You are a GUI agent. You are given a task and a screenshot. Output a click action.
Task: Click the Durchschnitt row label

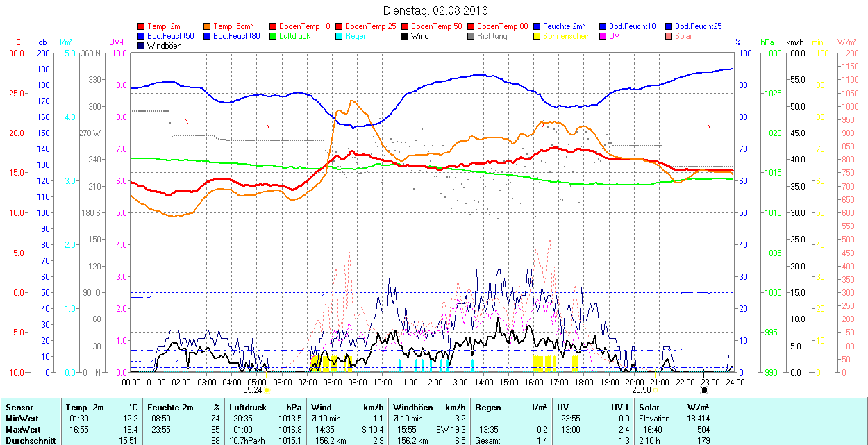pos(30,440)
